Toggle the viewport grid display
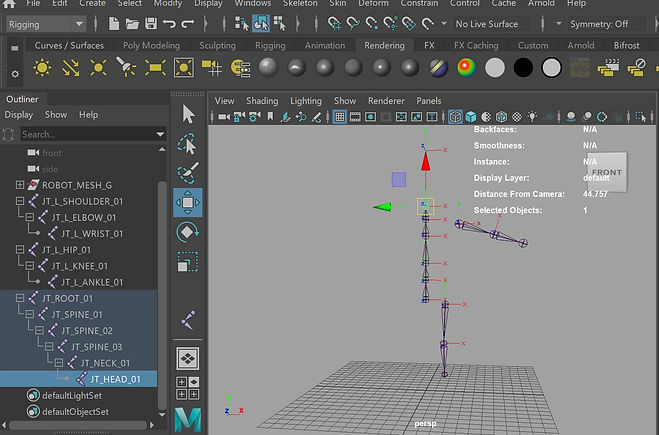659x435 pixels. tap(340, 117)
